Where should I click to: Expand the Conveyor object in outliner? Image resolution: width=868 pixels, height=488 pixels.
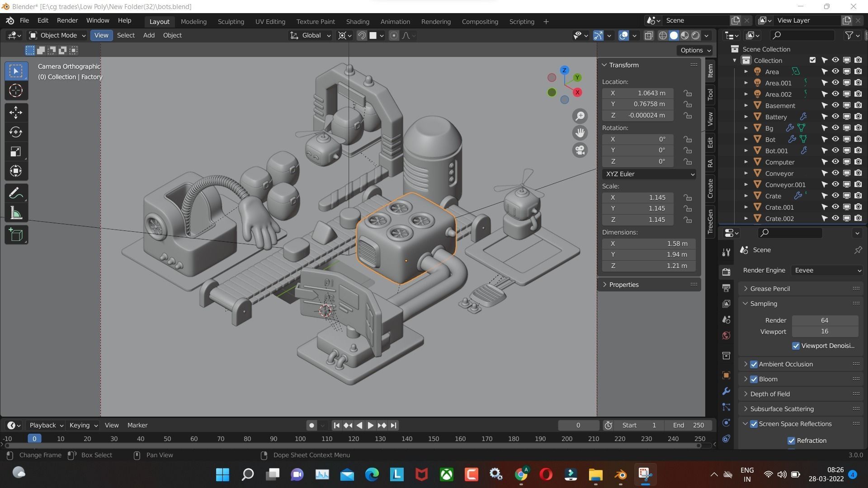[746, 174]
